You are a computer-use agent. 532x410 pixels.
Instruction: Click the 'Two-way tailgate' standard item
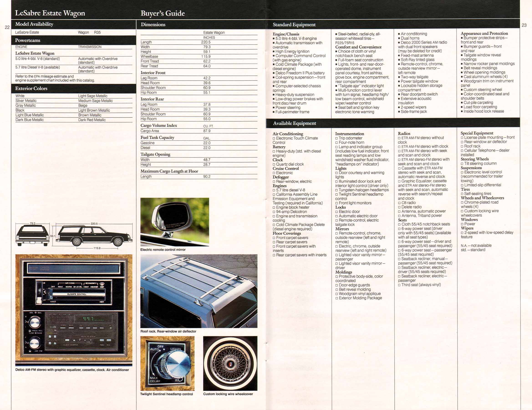pos(413,77)
